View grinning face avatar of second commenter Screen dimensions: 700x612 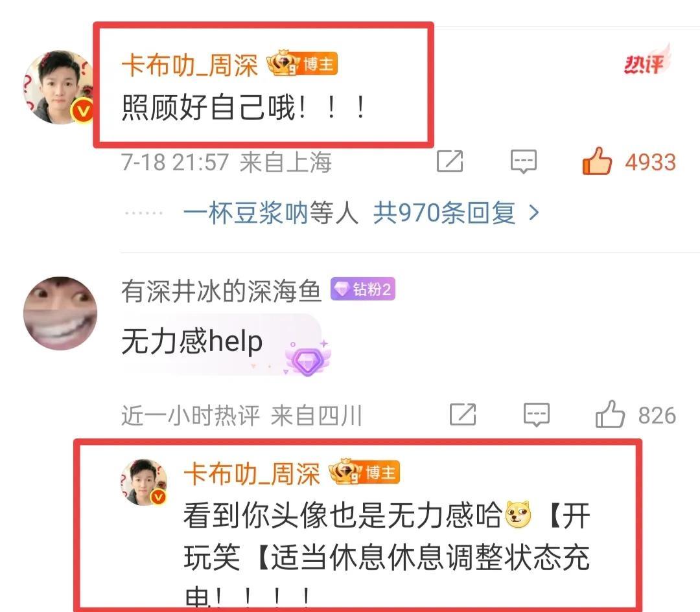[60, 313]
